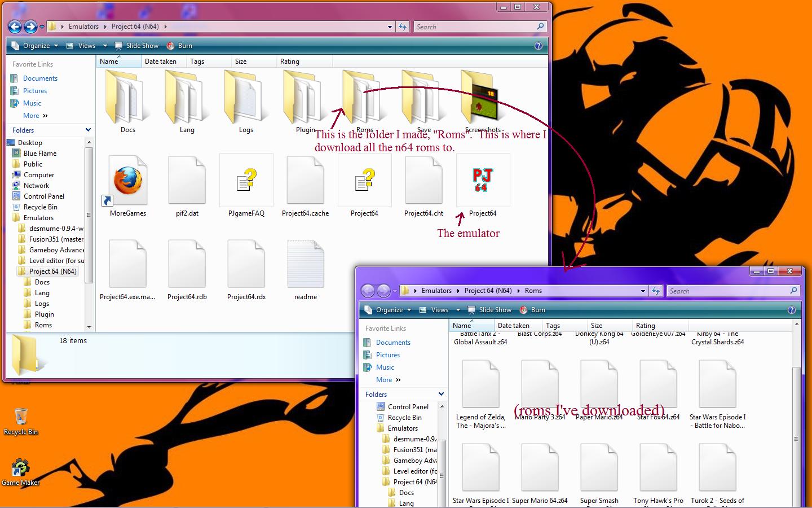Click the Back arrow in Project 64 window
Screen dimensions: 812x508
click(x=15, y=27)
